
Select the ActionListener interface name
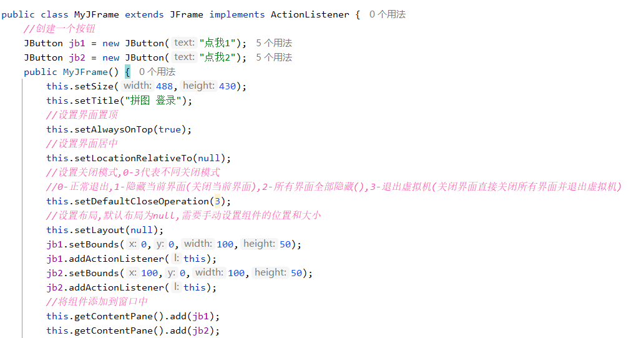click(x=310, y=14)
